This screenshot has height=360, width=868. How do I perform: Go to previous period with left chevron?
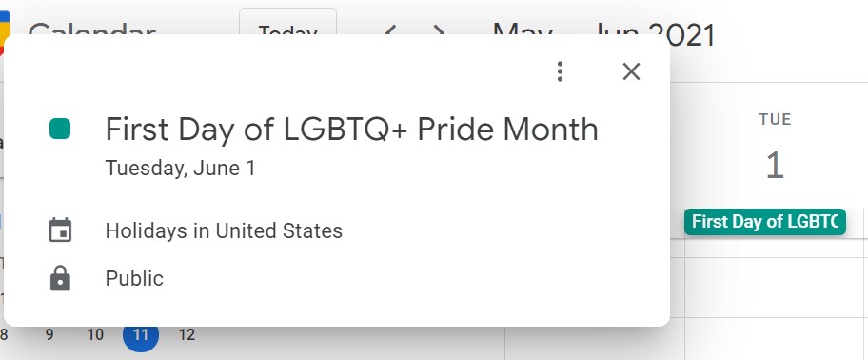391,30
